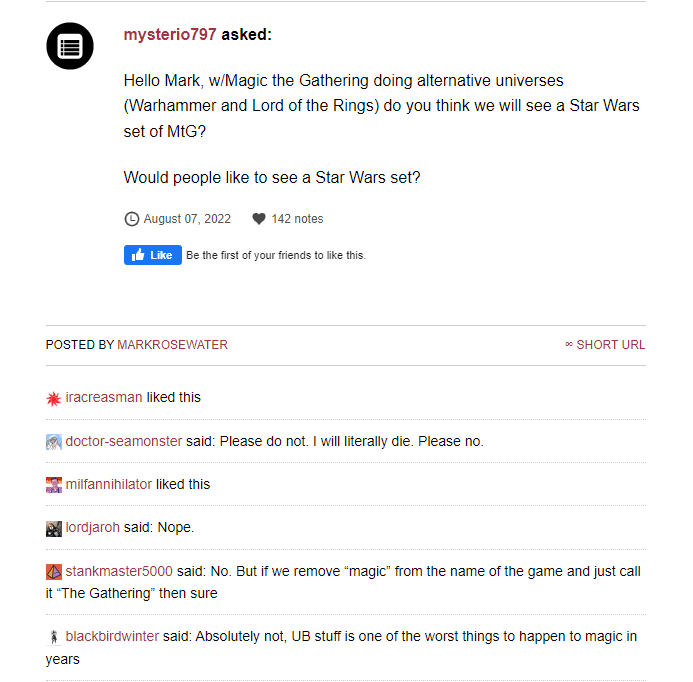This screenshot has height=682, width=693.
Task: Visit doctor-seamonster's blog link
Action: pyautogui.click(x=124, y=441)
